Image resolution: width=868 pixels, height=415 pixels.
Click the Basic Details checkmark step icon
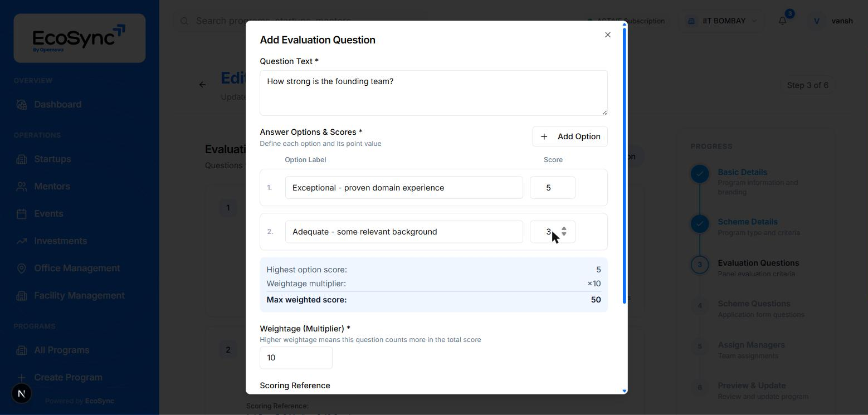click(700, 174)
